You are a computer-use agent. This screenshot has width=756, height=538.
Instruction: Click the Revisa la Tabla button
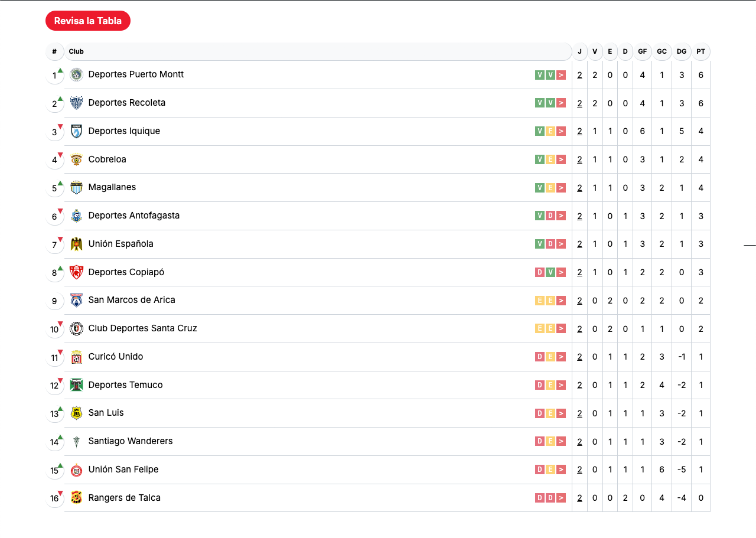[x=88, y=21]
